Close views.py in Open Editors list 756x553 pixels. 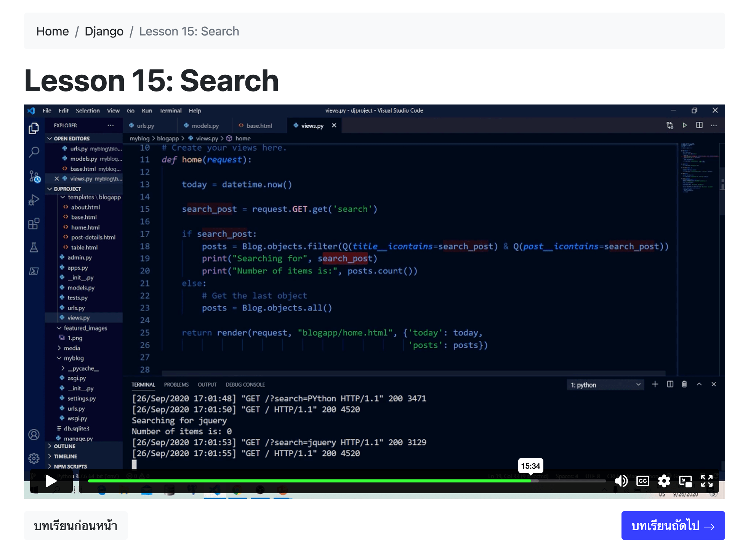click(x=56, y=178)
